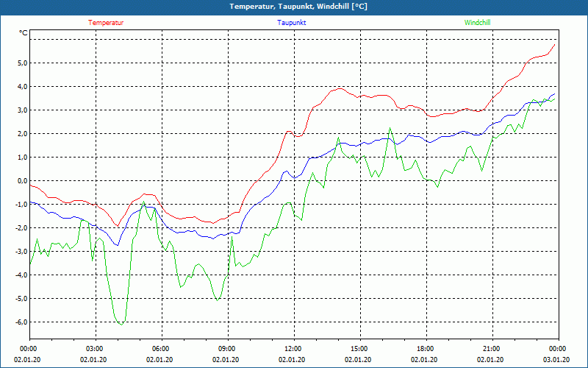Click the 02.01.20 date under 12:00
The height and width of the screenshot is (368, 588).
click(292, 360)
